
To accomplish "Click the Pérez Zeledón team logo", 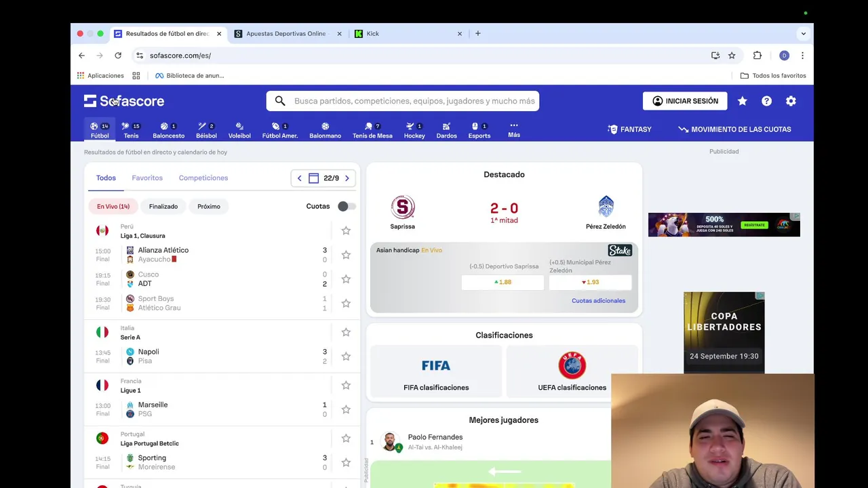I will tap(606, 207).
